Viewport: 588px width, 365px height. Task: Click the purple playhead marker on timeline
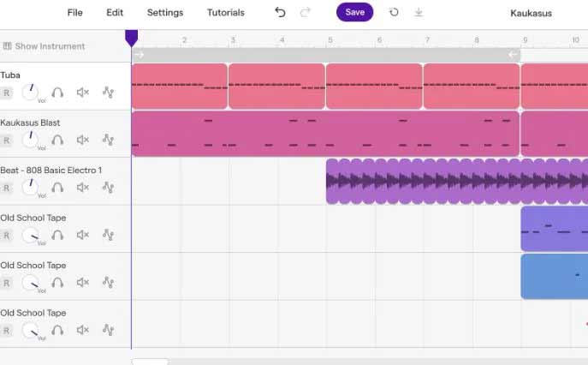(x=131, y=39)
